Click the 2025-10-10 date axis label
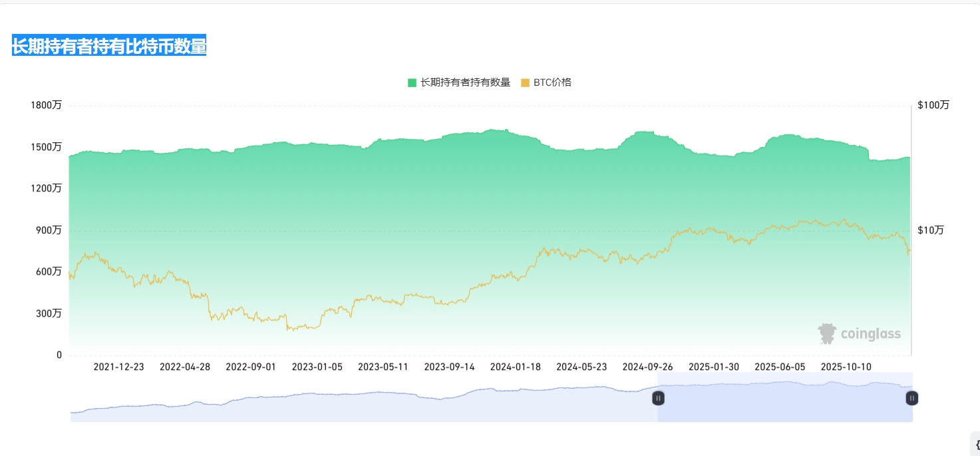Viewport: 980px width, 456px height. click(x=846, y=367)
